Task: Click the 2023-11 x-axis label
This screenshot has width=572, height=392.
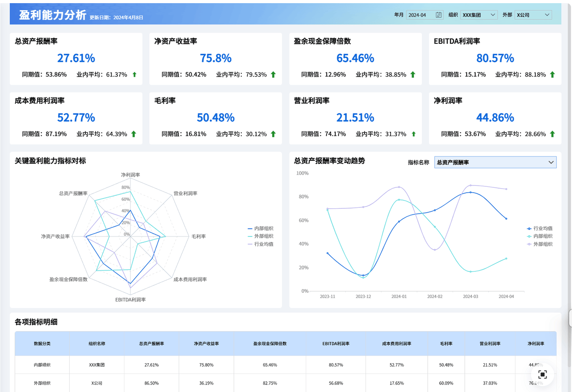Action: tap(327, 296)
